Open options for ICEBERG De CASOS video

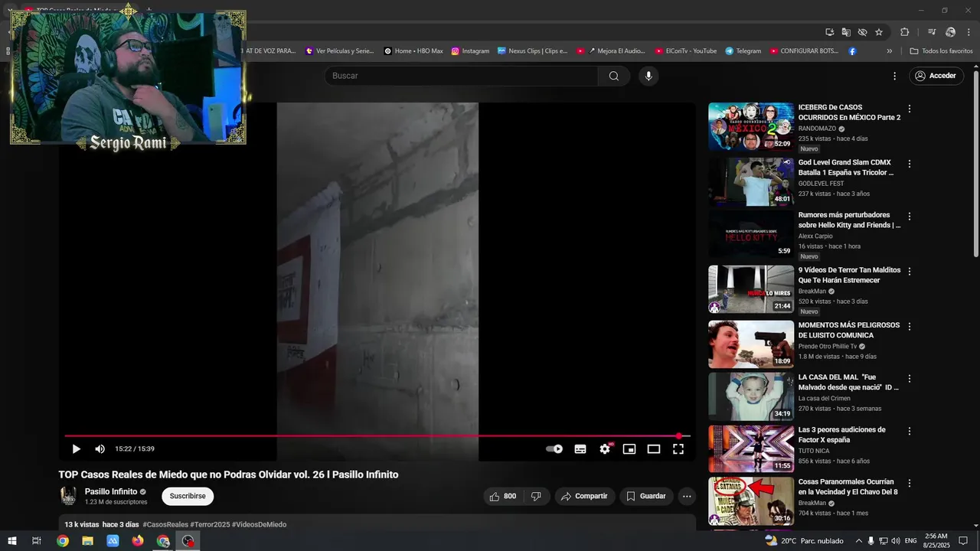tap(910, 109)
